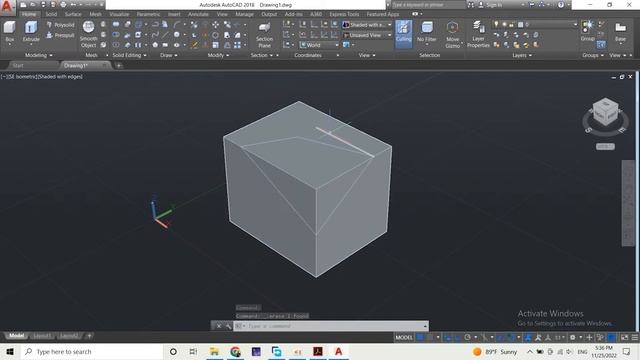Add a new drawing tab with plus
Viewport: 640px width, 360px height.
click(x=119, y=65)
